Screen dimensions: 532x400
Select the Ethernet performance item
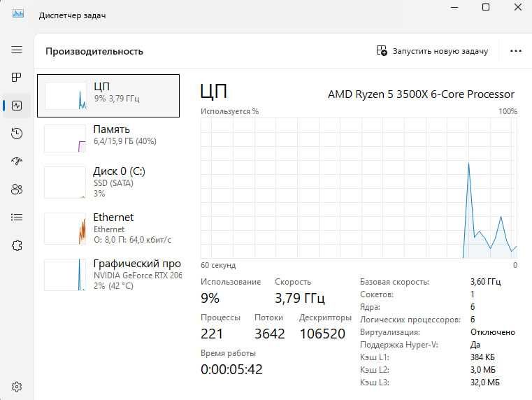point(108,229)
